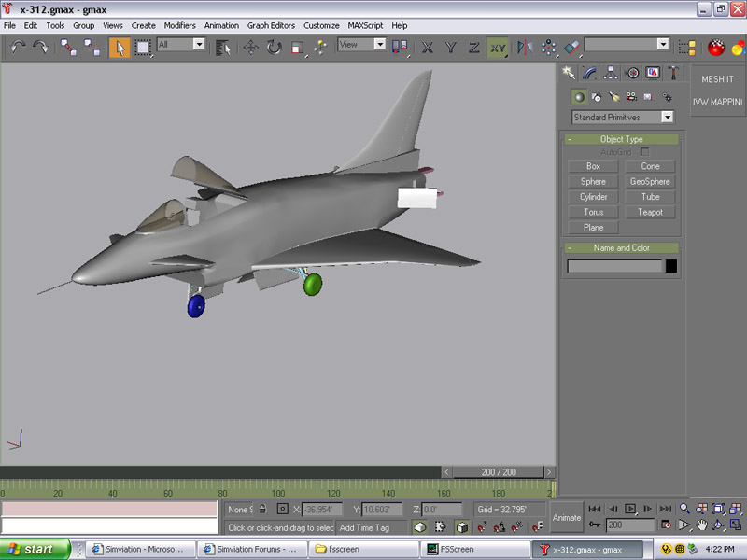Open the Graph Editors menu
This screenshot has height=560, width=747.
(x=271, y=25)
